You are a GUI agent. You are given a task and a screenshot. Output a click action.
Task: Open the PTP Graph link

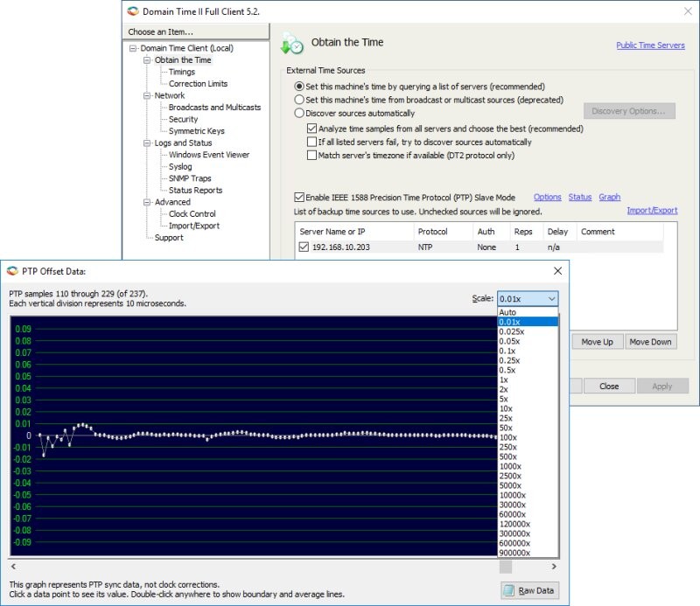(x=609, y=198)
